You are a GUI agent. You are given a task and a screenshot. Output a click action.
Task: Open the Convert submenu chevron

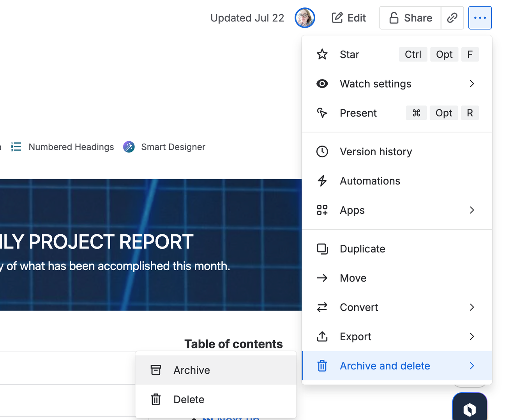(x=472, y=307)
